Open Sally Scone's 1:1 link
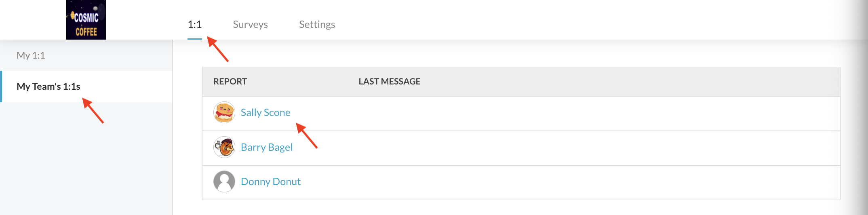 point(265,112)
